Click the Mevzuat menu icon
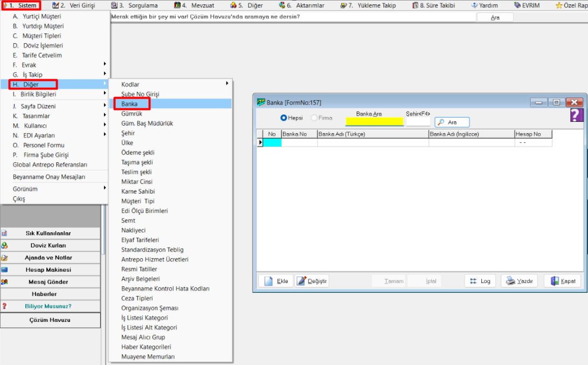The height and width of the screenshot is (365, 588). 177,5
